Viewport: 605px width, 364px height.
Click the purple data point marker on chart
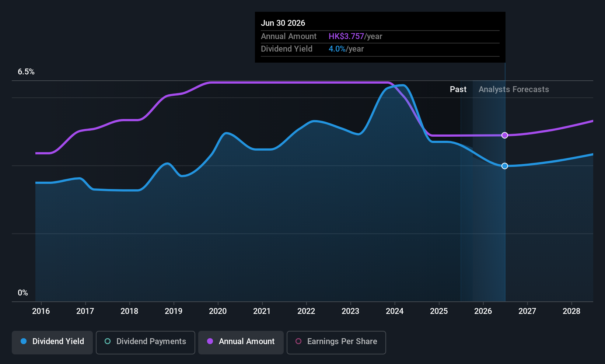(505, 135)
